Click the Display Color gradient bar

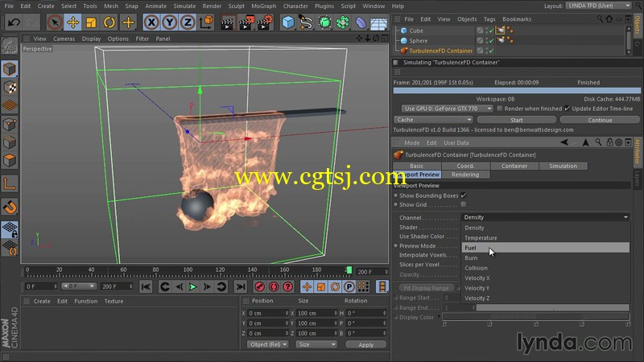tap(535, 317)
